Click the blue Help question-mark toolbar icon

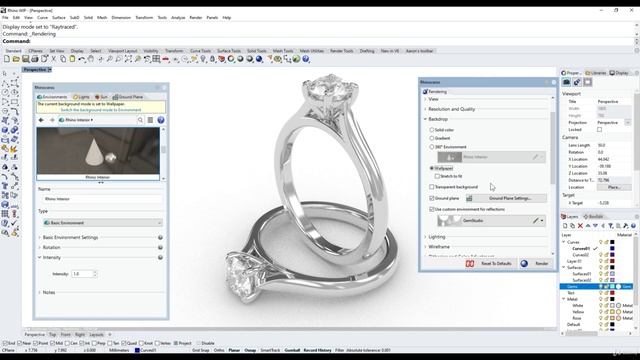[306, 59]
